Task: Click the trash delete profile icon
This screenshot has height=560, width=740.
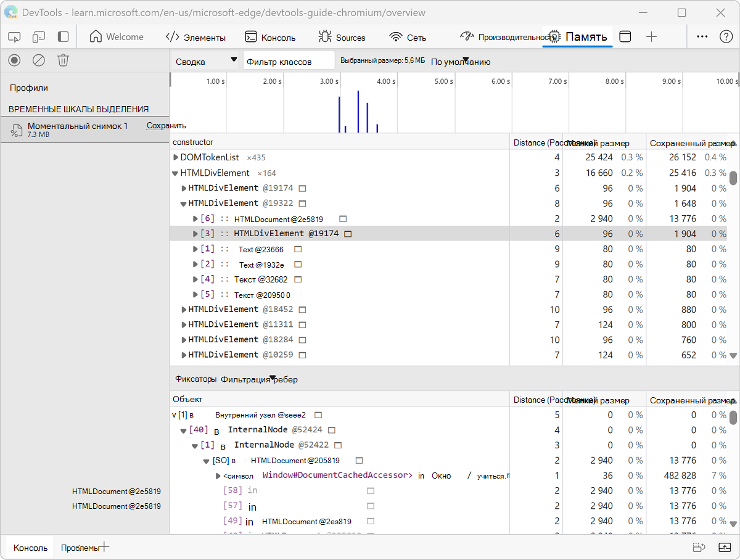Action: (x=63, y=60)
